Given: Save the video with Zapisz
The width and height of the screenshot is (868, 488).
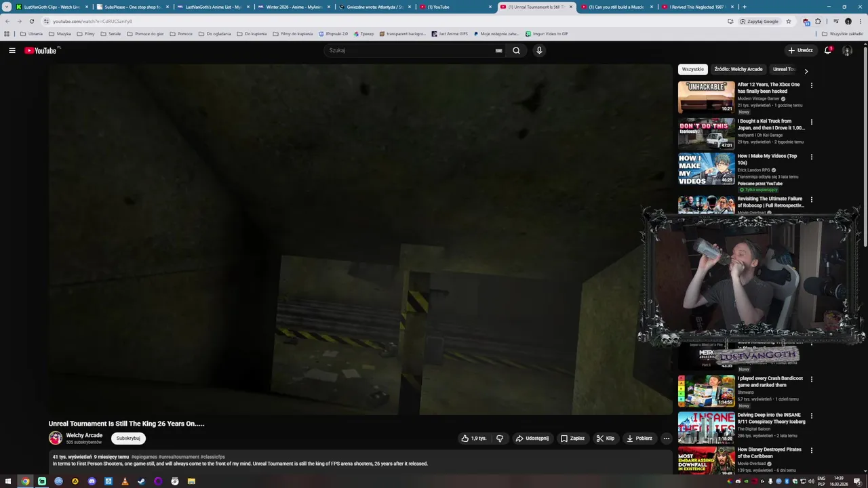Looking at the screenshot, I should [572, 439].
